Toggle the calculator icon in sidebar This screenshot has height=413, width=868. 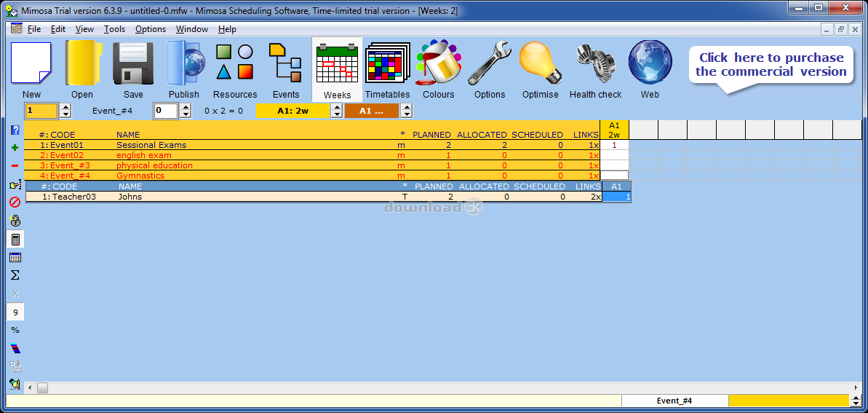click(15, 239)
